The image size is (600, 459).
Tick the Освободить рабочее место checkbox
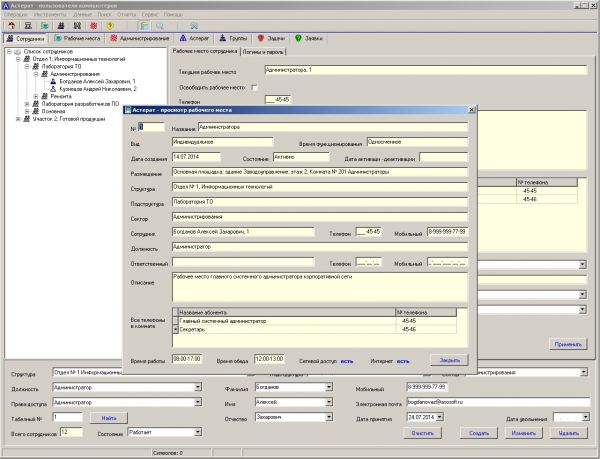point(255,87)
